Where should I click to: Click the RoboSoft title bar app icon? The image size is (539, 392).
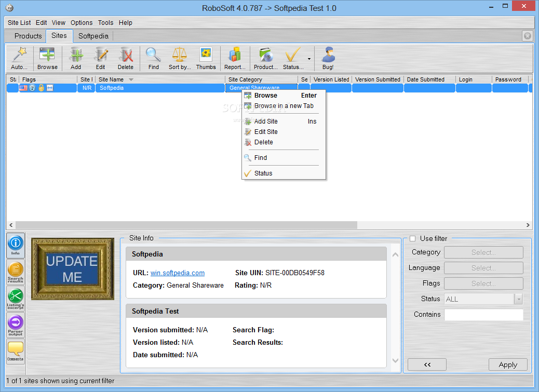(9, 8)
